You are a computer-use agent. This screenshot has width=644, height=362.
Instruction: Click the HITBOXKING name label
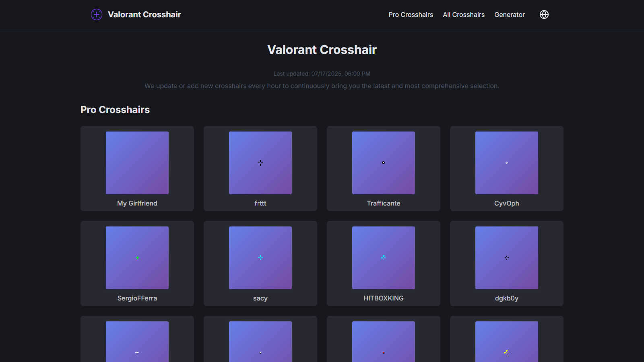pyautogui.click(x=384, y=298)
